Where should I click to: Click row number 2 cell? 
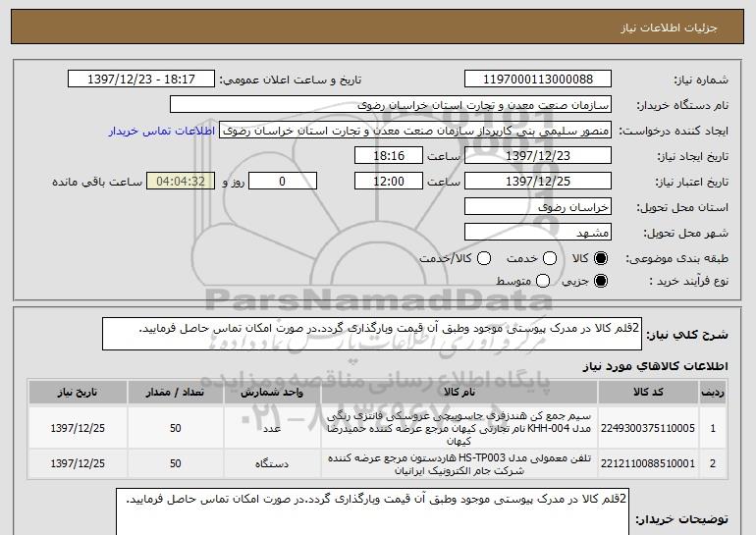tap(713, 463)
